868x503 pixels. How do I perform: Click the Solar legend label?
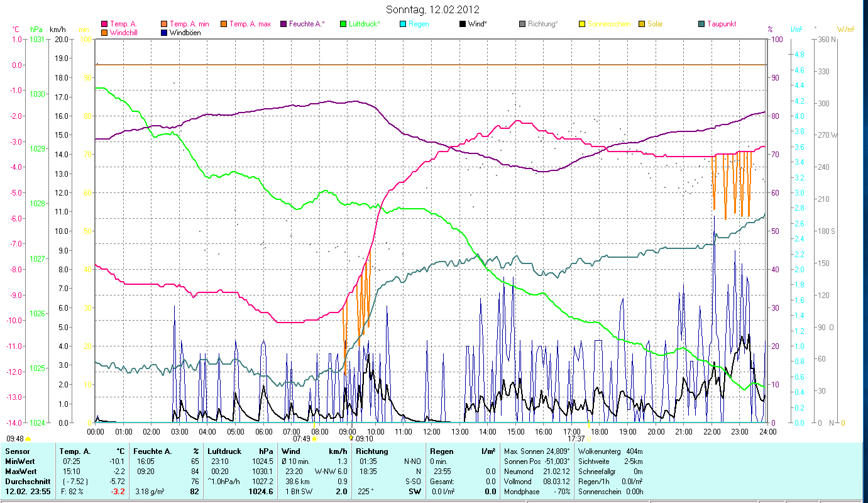tap(654, 24)
